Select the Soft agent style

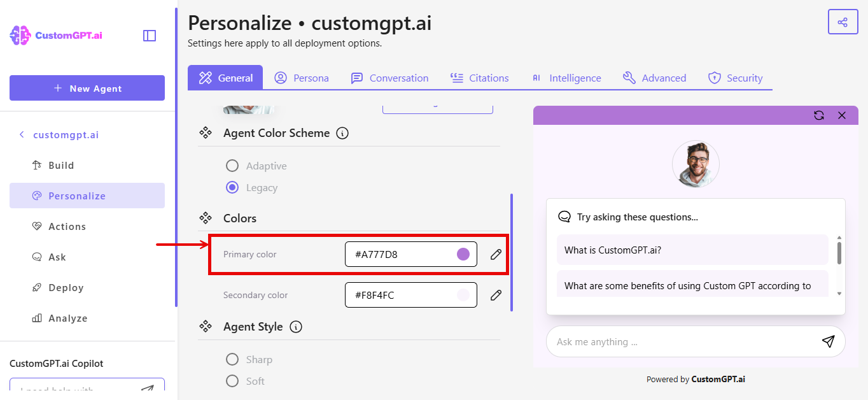pos(232,381)
